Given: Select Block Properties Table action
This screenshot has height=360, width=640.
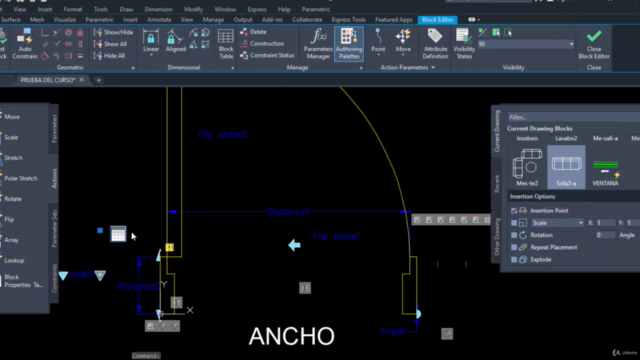Looking at the screenshot, I should pyautogui.click(x=22, y=281).
